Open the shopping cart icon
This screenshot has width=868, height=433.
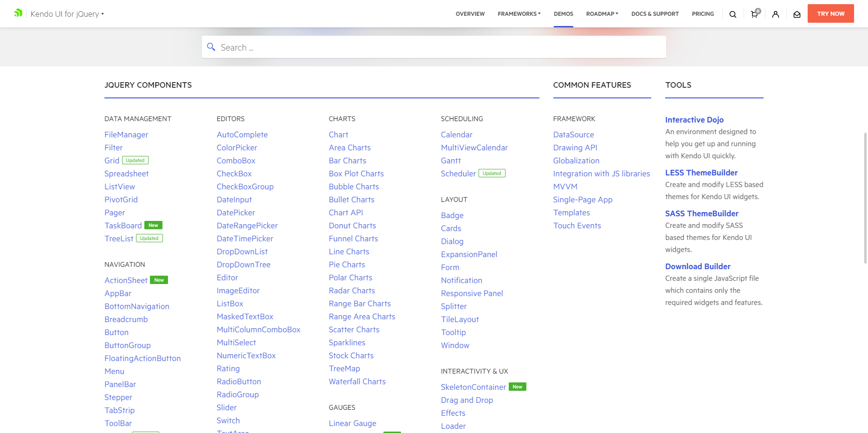pyautogui.click(x=755, y=14)
